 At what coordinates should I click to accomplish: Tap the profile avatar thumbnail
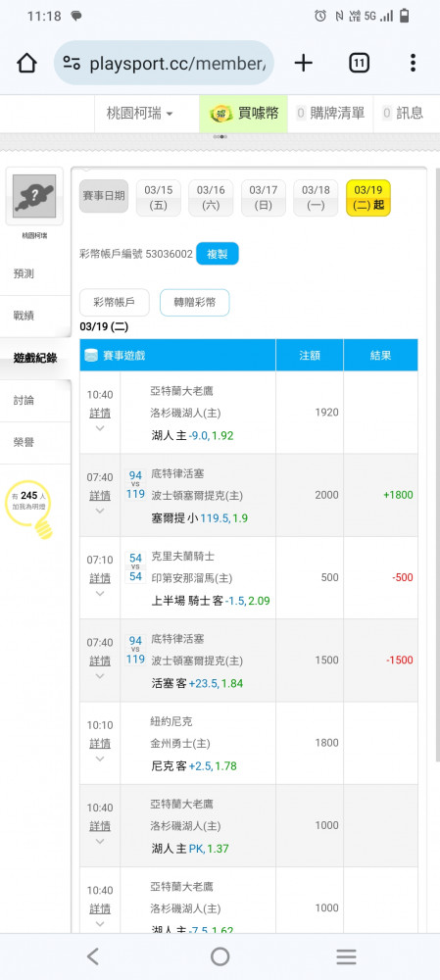point(34,196)
